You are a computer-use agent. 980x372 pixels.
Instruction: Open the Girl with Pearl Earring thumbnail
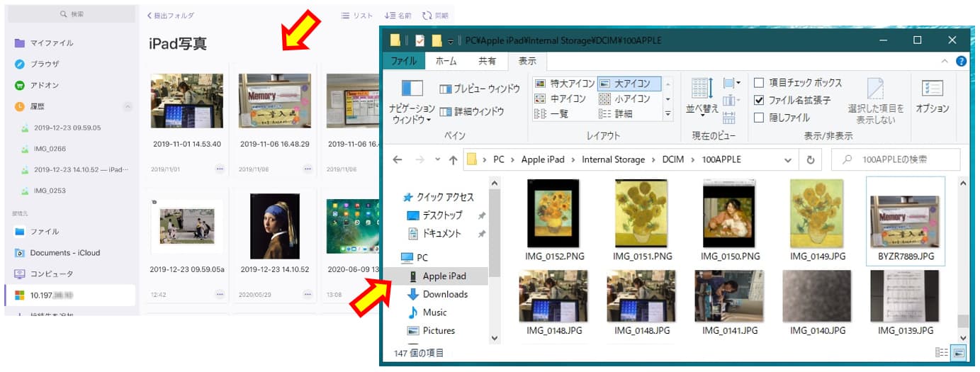tap(274, 226)
